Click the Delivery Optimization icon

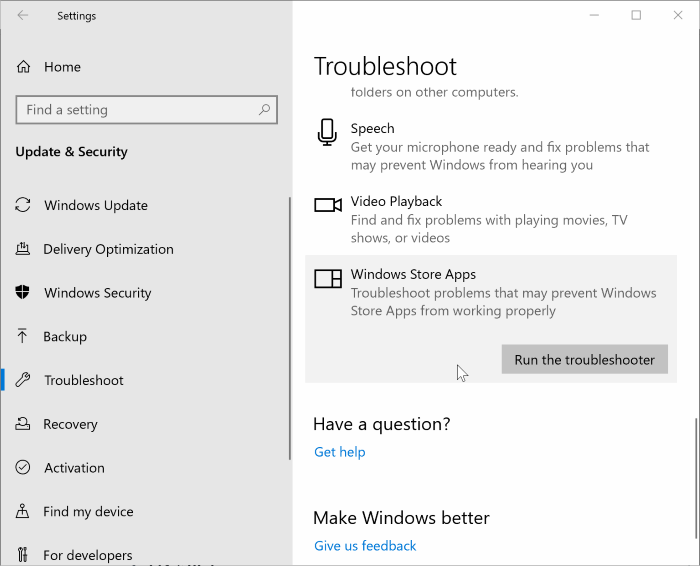[23, 249]
